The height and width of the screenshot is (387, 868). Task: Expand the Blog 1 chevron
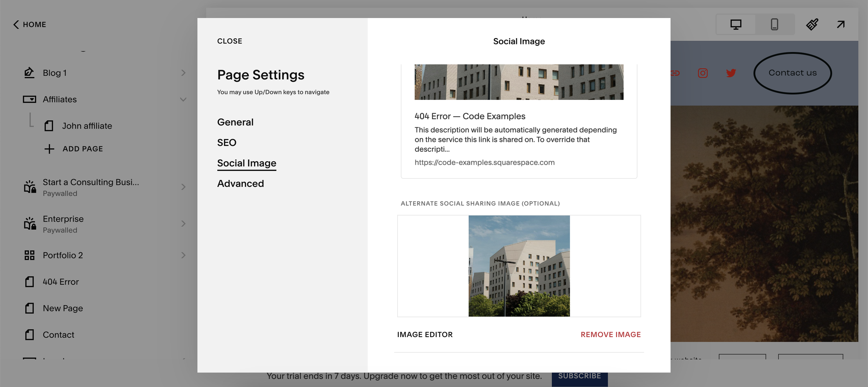coord(183,73)
